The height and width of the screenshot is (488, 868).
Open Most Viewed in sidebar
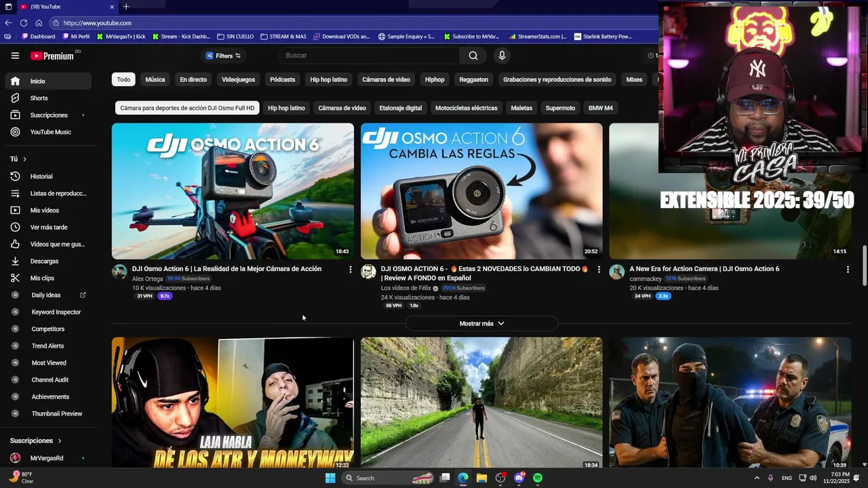click(x=47, y=363)
